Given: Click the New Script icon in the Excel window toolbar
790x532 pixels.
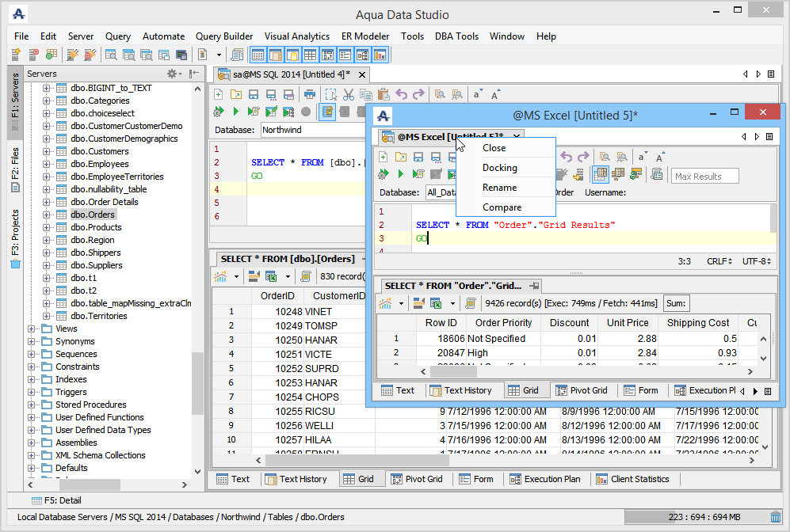Looking at the screenshot, I should 384,158.
